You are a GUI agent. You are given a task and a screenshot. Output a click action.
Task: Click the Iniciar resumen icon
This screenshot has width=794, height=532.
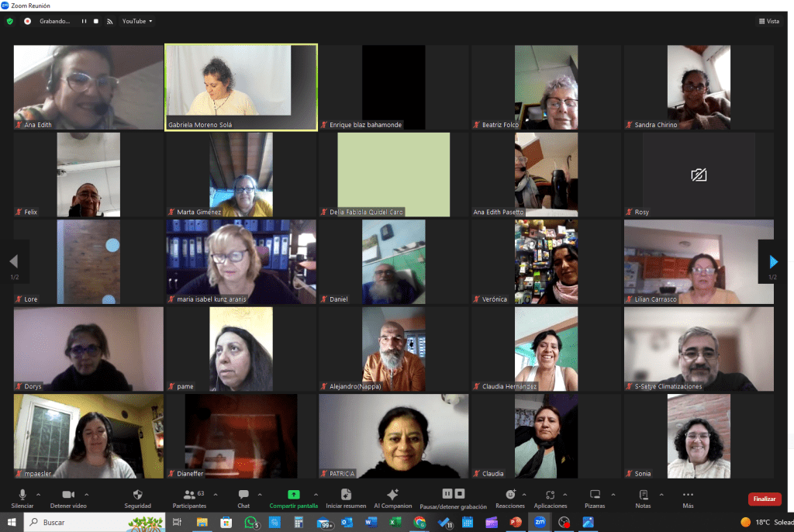(346, 494)
